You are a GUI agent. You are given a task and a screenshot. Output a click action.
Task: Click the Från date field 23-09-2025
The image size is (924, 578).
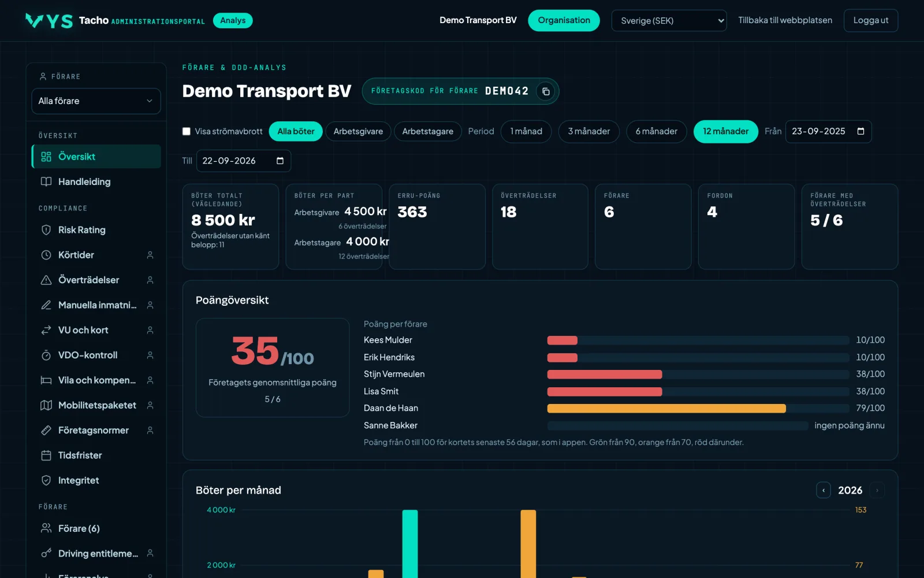(x=828, y=131)
